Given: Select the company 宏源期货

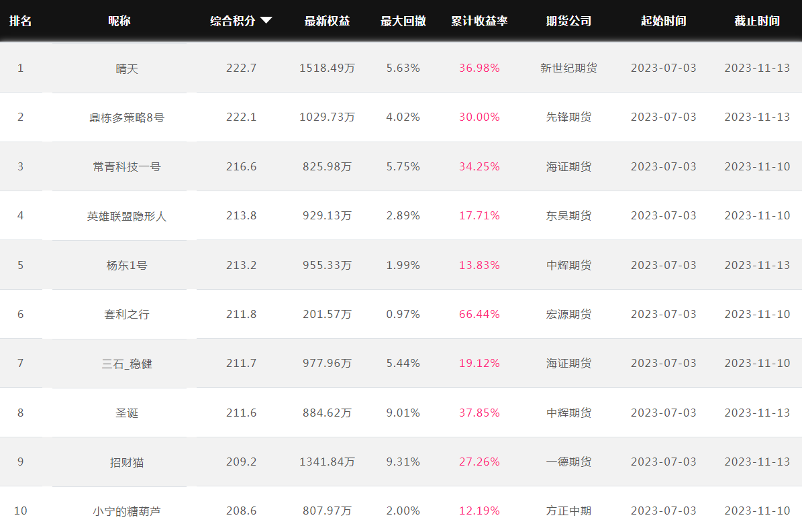Looking at the screenshot, I should click(568, 314).
